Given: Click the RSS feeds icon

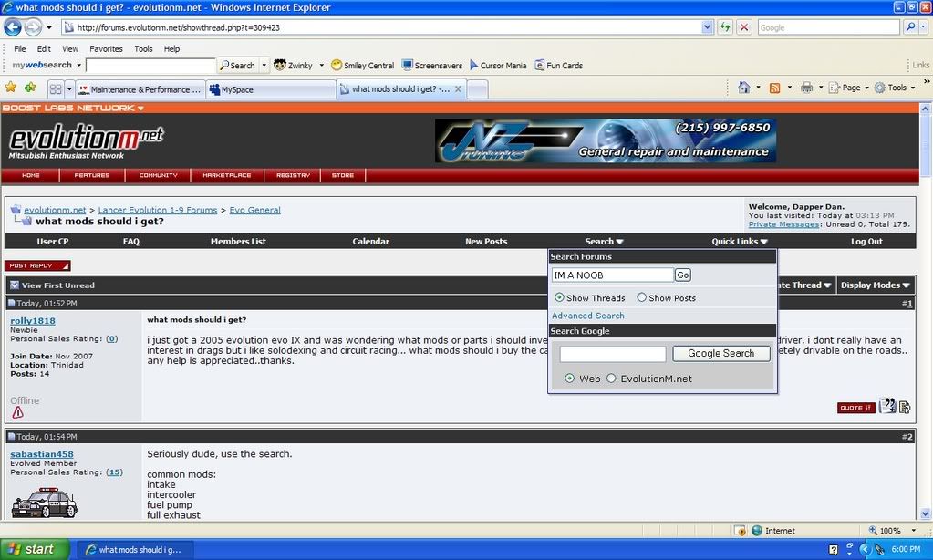Looking at the screenshot, I should point(774,88).
